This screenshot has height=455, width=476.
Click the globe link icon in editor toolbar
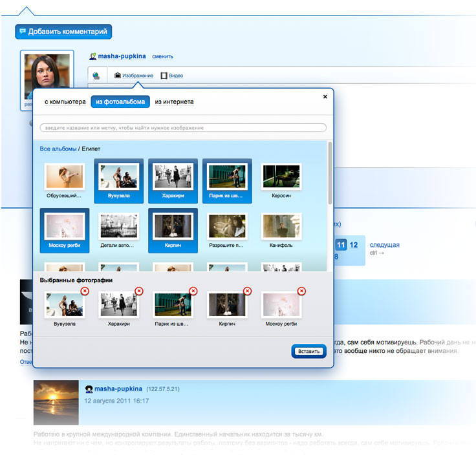[x=96, y=76]
